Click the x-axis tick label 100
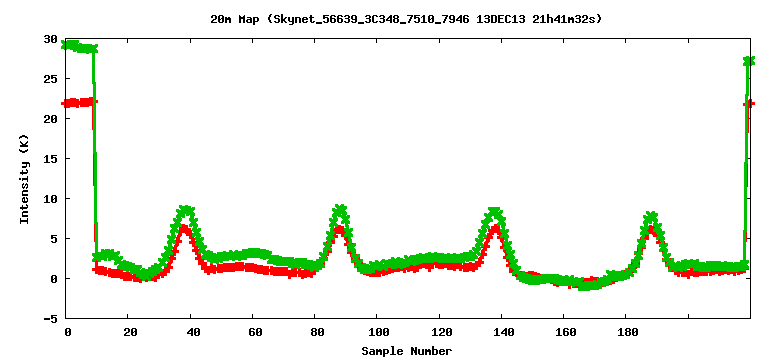The width and height of the screenshot is (768, 360). tap(377, 333)
